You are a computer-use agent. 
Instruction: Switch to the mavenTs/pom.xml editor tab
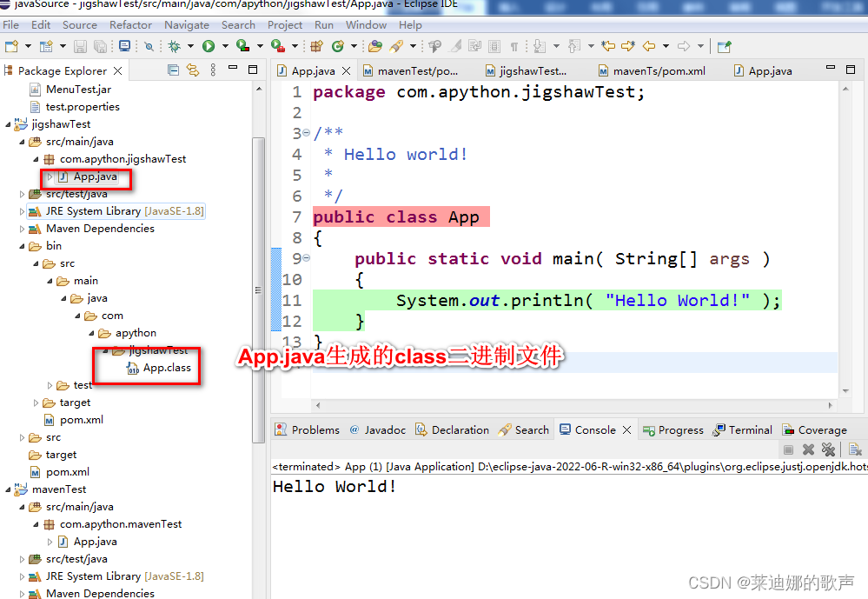tap(653, 71)
